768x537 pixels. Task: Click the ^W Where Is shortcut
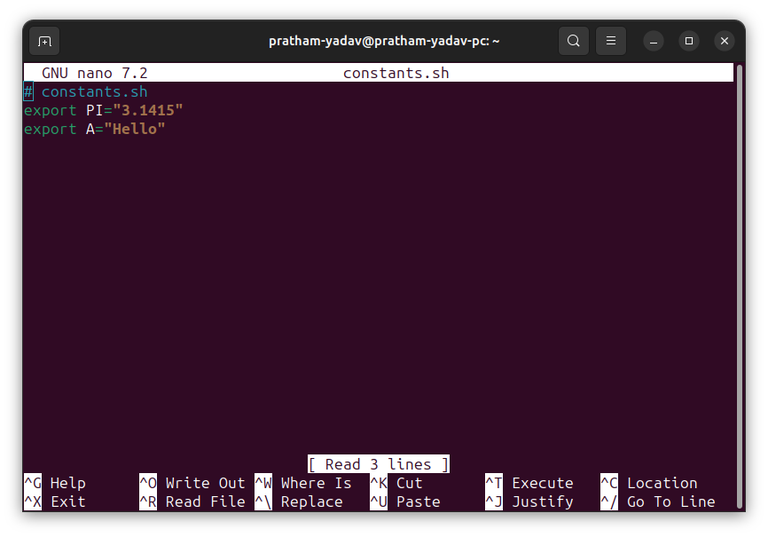click(x=303, y=483)
